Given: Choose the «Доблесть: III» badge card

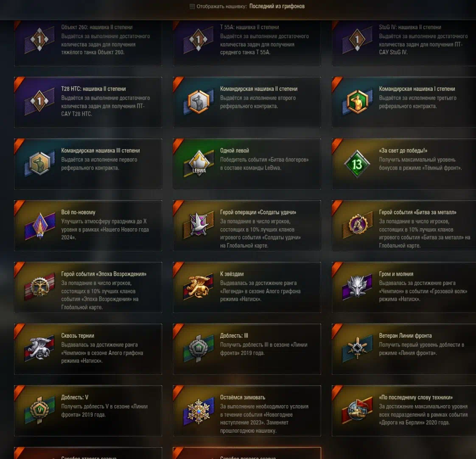Looking at the screenshot, I should (x=247, y=349).
